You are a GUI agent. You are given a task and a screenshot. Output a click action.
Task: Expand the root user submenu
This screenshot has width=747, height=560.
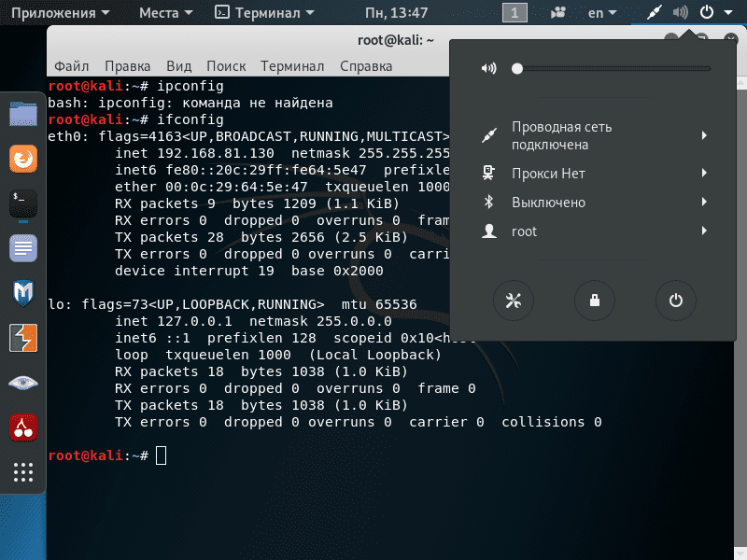point(598,231)
